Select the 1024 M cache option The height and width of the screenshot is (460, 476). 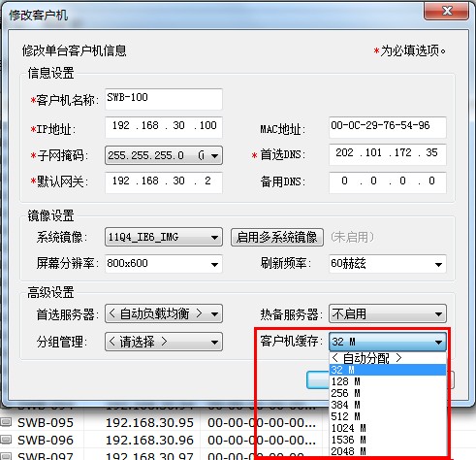point(388,428)
